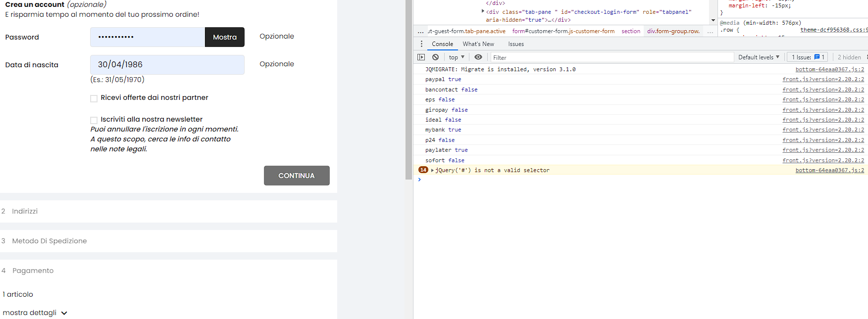Click the 'p24 false' console message
Screen dimensions: 868x319
tap(440, 140)
